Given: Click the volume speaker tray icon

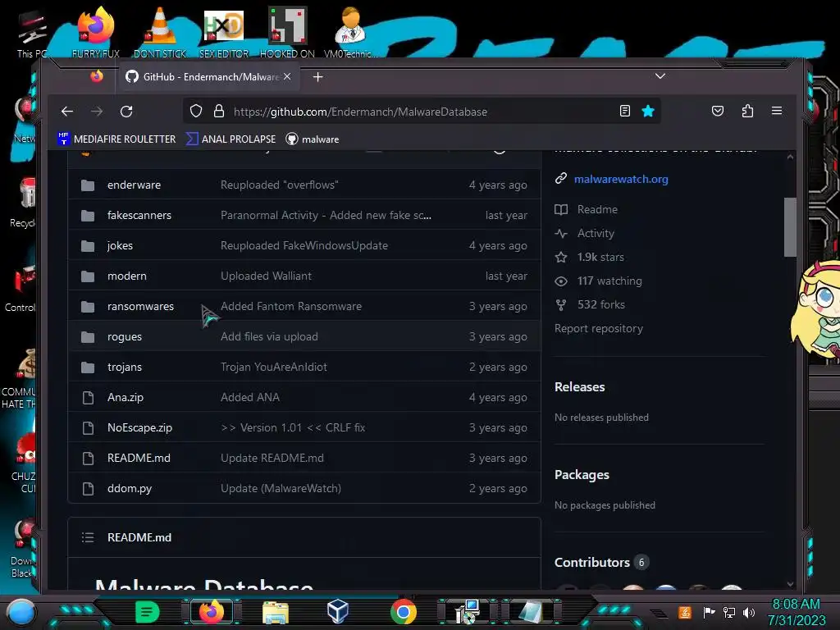Looking at the screenshot, I should coord(749,612).
